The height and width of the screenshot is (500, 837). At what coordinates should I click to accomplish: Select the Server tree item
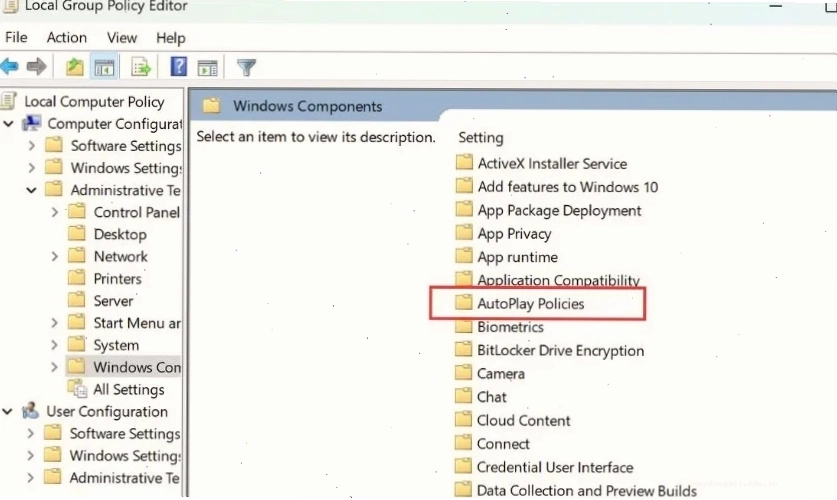click(x=113, y=301)
